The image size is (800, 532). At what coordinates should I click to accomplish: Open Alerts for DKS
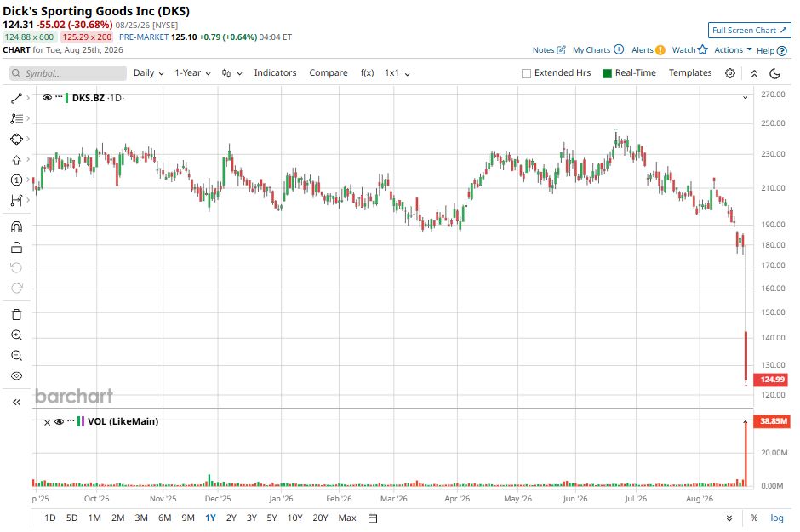pos(648,49)
